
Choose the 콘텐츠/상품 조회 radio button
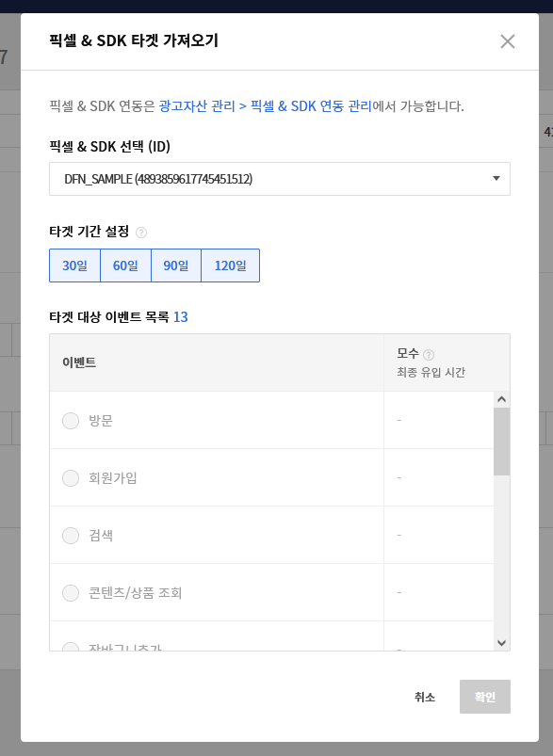[71, 592]
